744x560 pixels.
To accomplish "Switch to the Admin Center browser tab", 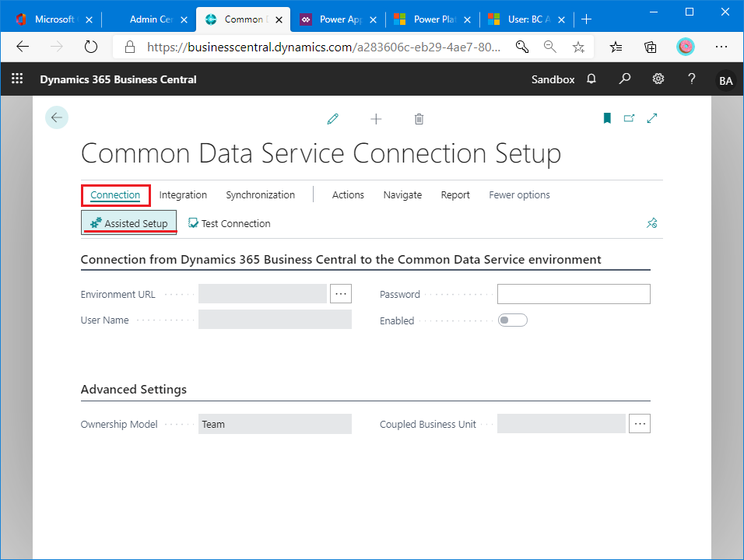I will [151, 19].
